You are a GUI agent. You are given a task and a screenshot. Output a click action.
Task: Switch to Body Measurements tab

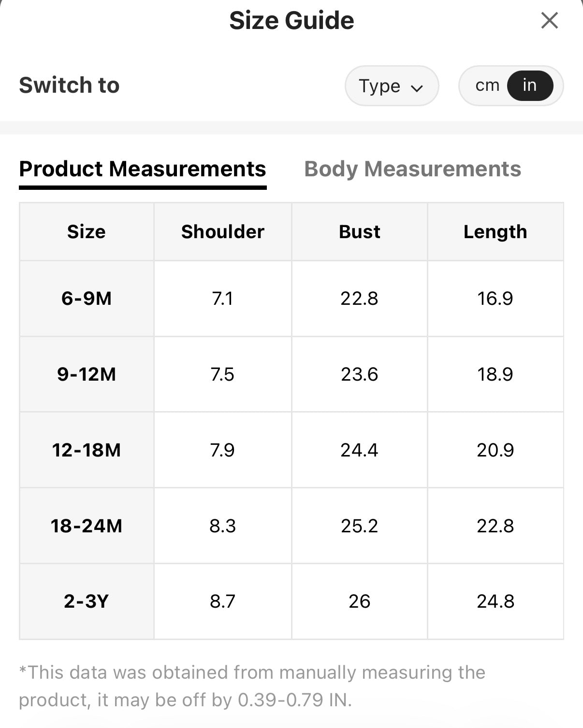[x=412, y=169]
